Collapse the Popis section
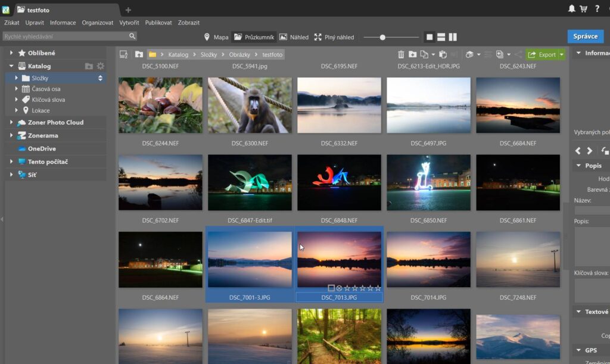 tap(578, 165)
